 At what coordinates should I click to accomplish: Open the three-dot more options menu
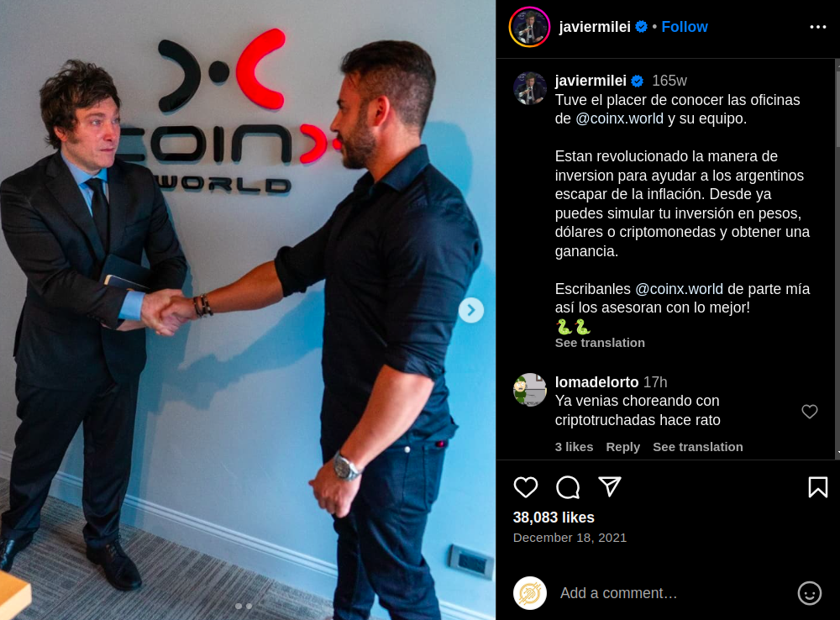pyautogui.click(x=817, y=27)
